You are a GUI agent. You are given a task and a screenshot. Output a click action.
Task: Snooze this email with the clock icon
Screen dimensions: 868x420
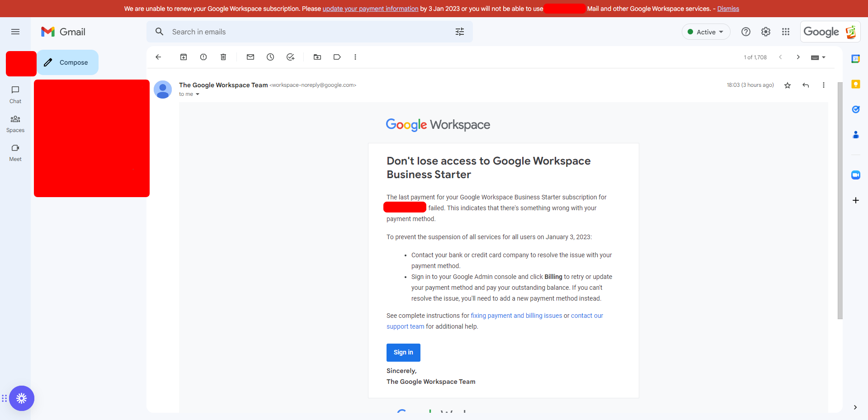coord(270,57)
